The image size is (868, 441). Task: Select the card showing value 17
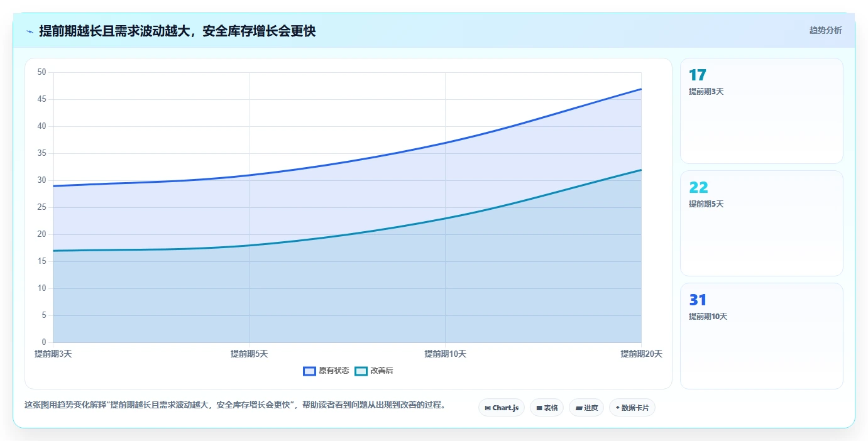(761, 111)
